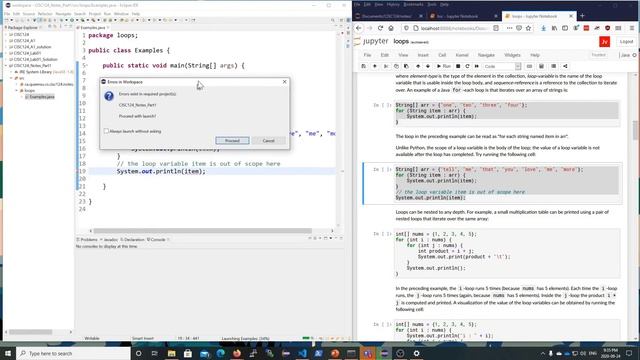The image size is (640, 360).
Task: Switch to the Problems tab in Eclipse
Action: click(x=87, y=240)
